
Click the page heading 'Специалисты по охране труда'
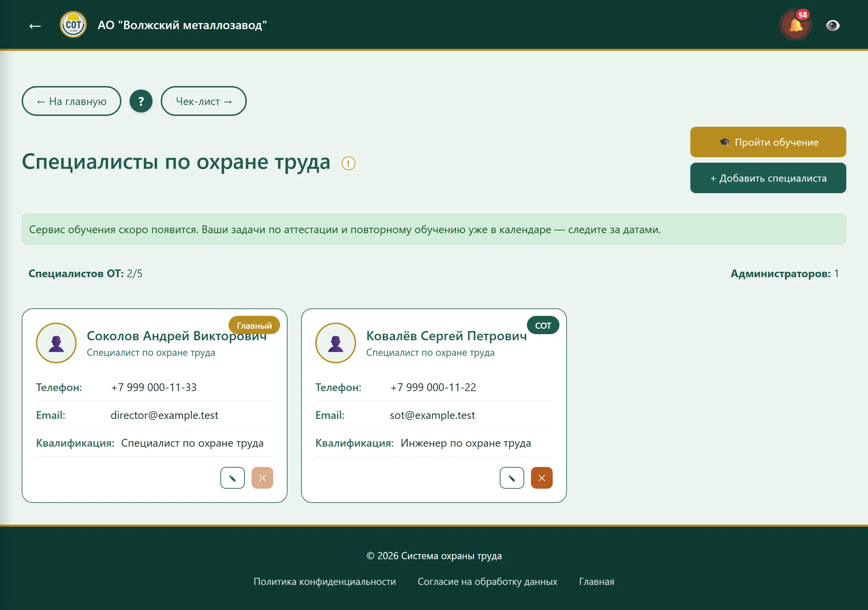coord(176,162)
